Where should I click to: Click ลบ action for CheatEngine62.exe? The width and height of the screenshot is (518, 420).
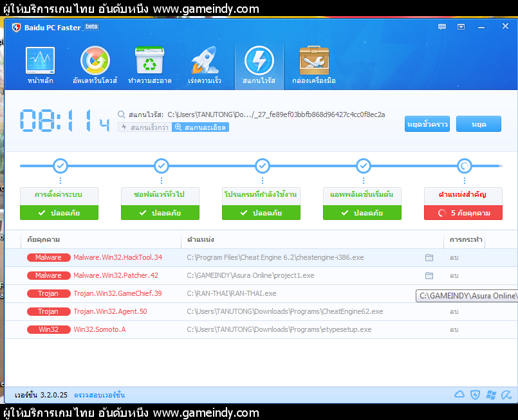tap(454, 311)
